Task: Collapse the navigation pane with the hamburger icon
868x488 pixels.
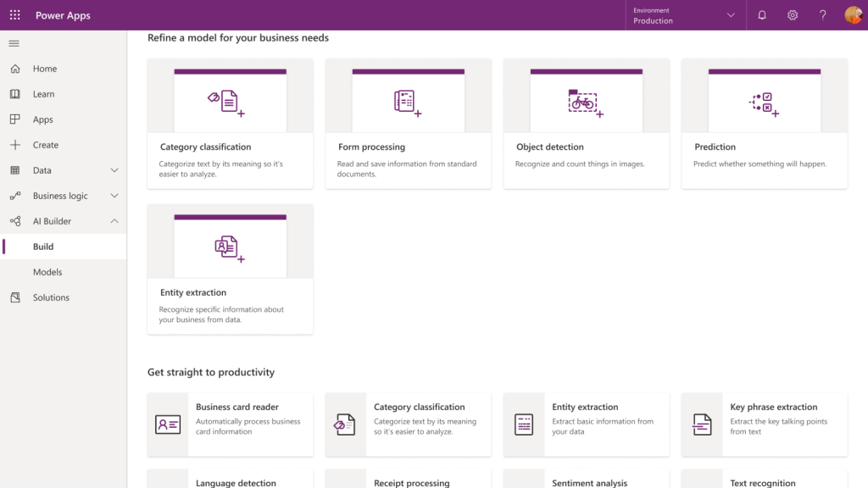Action: coord(13,43)
